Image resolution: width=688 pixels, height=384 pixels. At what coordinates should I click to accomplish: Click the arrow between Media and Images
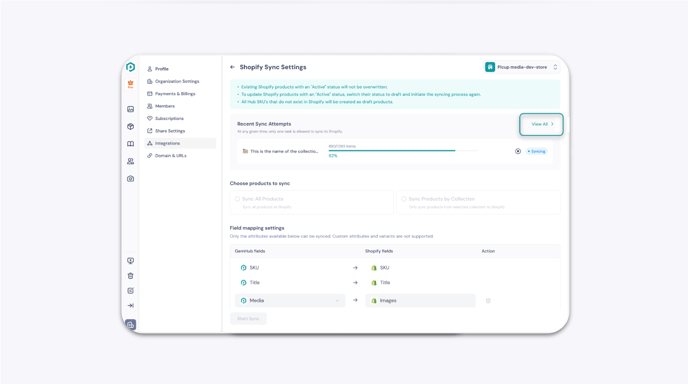tap(355, 300)
